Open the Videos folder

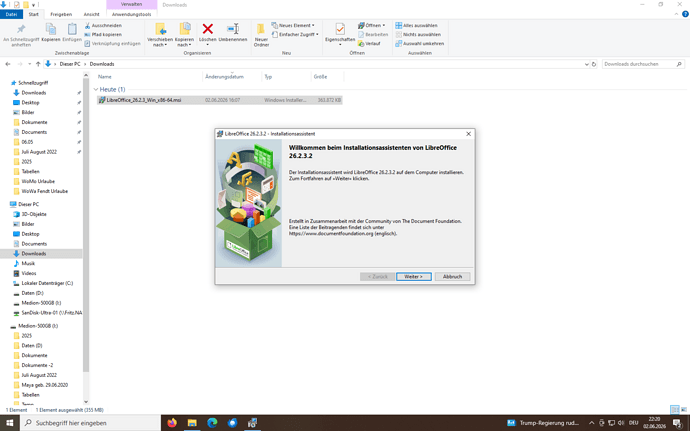pyautogui.click(x=29, y=273)
